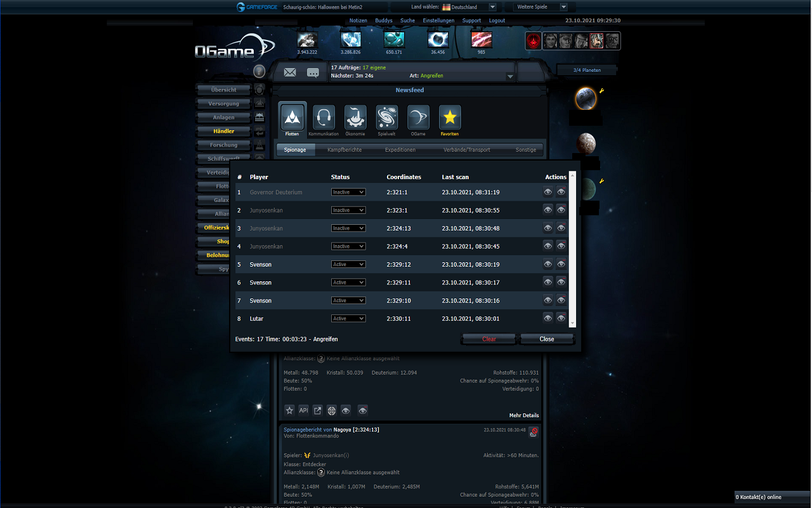Open the Kommunikation newsfeed category
The height and width of the screenshot is (508, 812).
(324, 120)
